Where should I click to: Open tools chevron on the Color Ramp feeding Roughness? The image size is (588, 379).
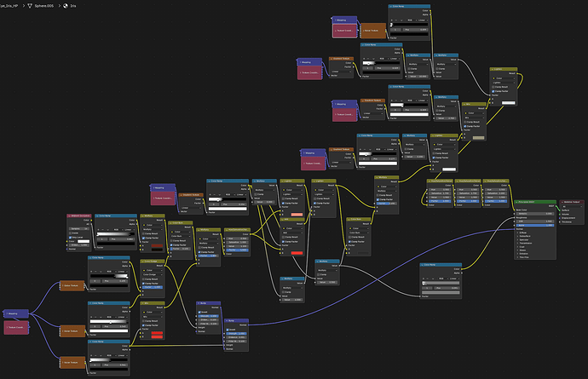(433, 279)
